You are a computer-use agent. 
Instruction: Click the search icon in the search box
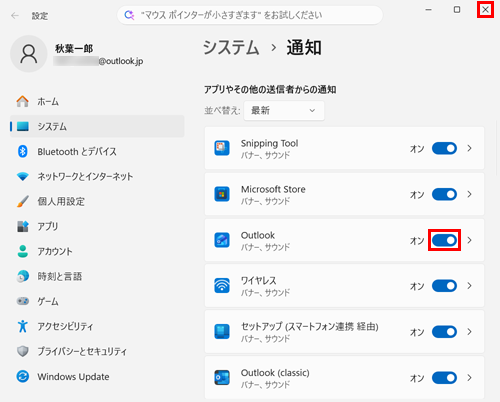click(x=129, y=15)
